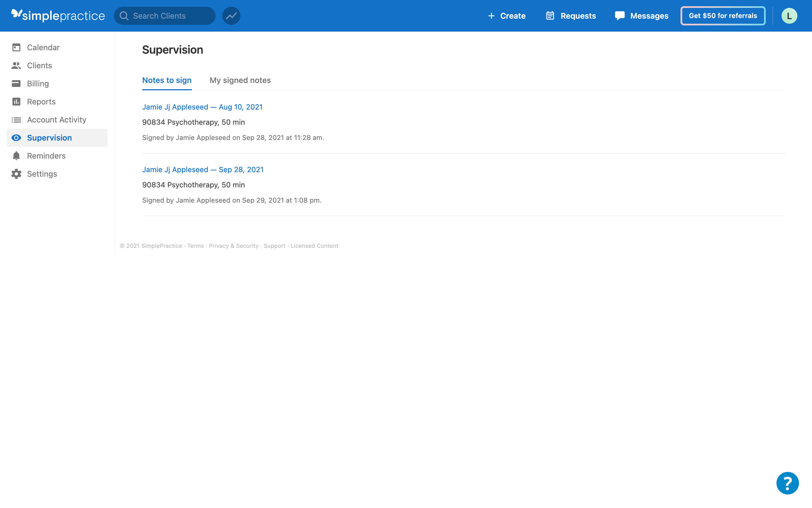
Task: Open Reminders via the bell icon
Action: click(16, 156)
